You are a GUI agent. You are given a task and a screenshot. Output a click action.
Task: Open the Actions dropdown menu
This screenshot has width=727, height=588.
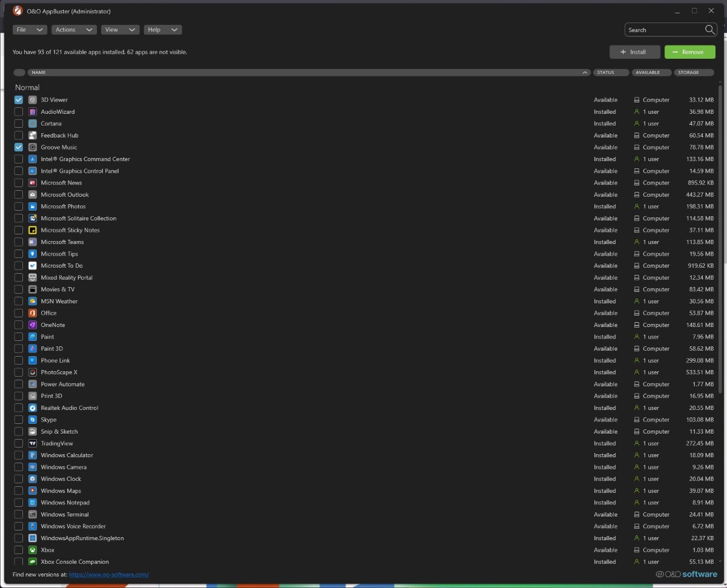(x=74, y=30)
